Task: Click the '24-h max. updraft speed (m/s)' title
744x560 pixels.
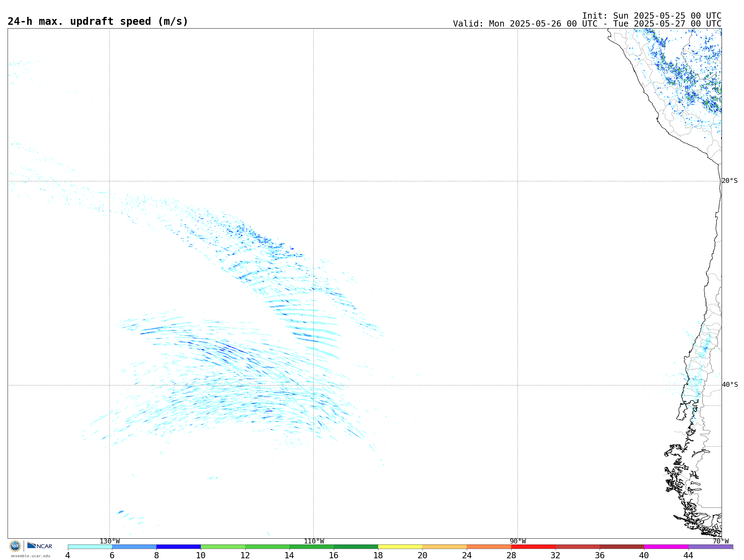Action: coord(98,21)
